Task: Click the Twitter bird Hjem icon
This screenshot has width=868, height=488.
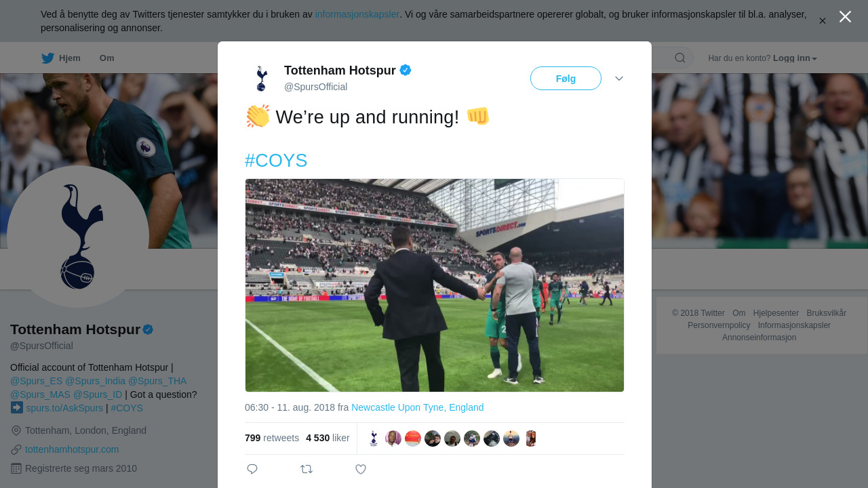Action: [47, 58]
